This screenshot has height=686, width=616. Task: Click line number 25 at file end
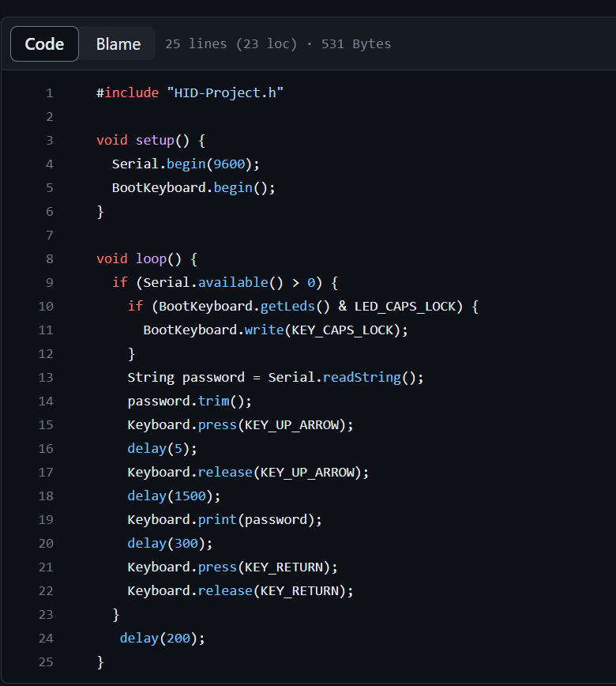(x=46, y=661)
